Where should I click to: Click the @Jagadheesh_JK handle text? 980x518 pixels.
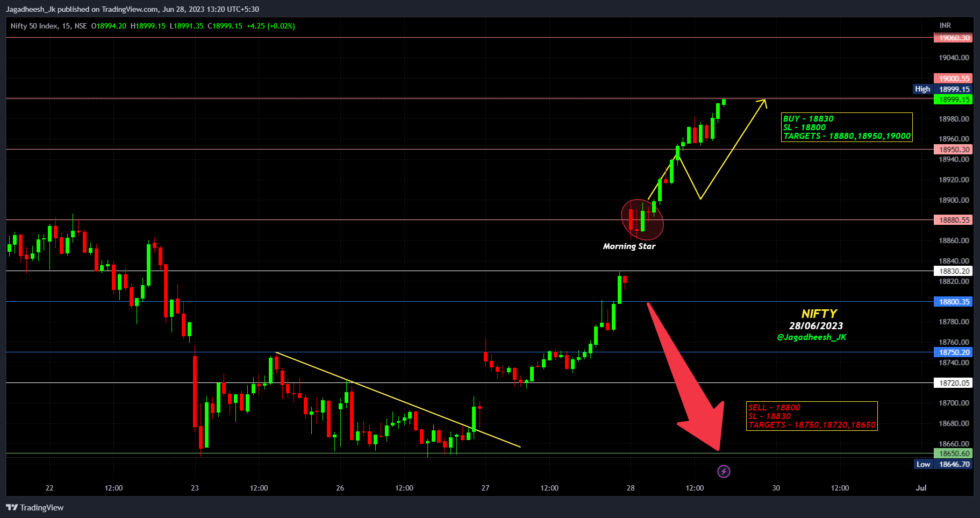click(x=812, y=337)
